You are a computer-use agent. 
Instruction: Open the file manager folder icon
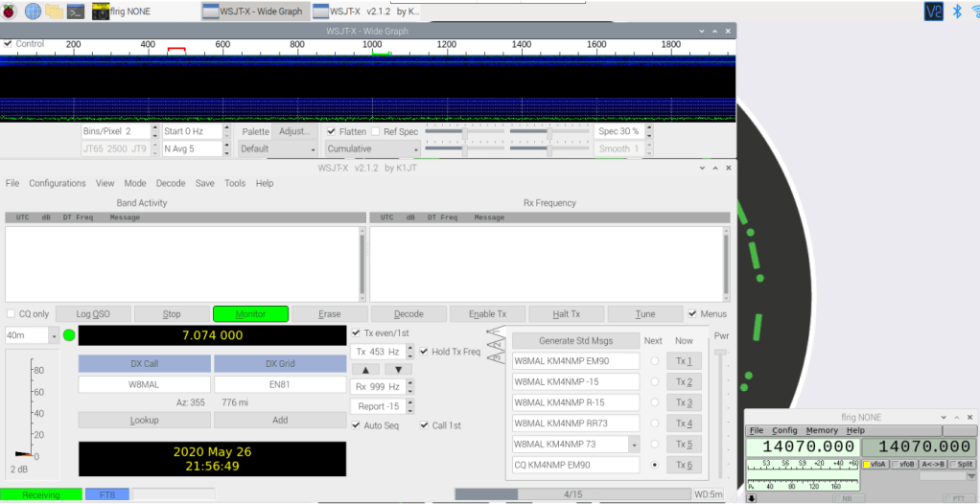click(x=54, y=11)
